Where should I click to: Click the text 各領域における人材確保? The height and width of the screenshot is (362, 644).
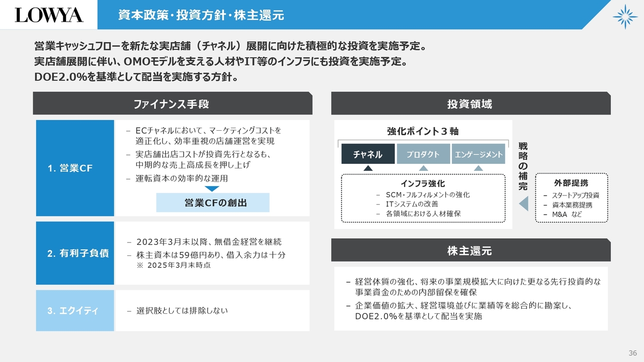(x=423, y=214)
